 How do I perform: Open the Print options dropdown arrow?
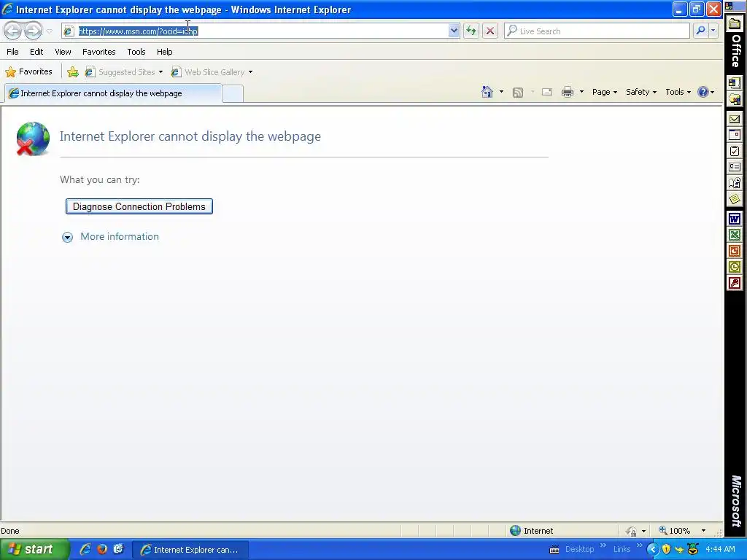tap(581, 92)
